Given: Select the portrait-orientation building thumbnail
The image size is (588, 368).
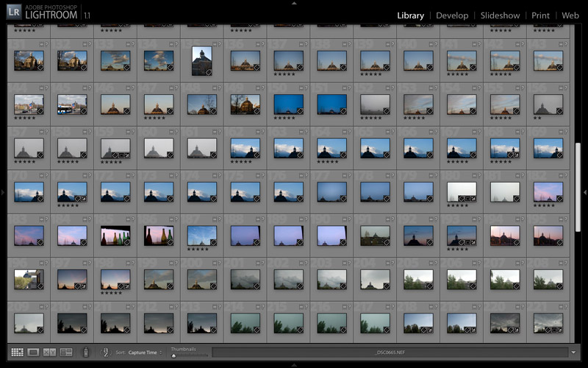Looking at the screenshot, I should click(x=201, y=60).
